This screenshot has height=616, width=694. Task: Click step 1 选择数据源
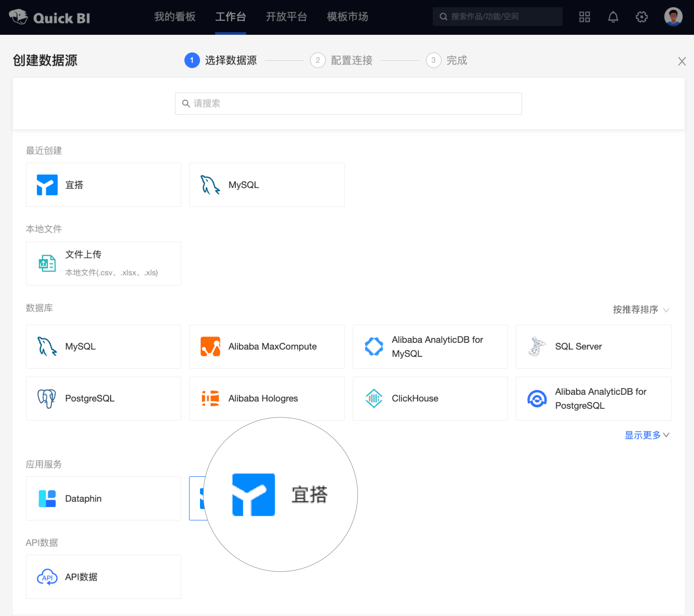tap(221, 61)
